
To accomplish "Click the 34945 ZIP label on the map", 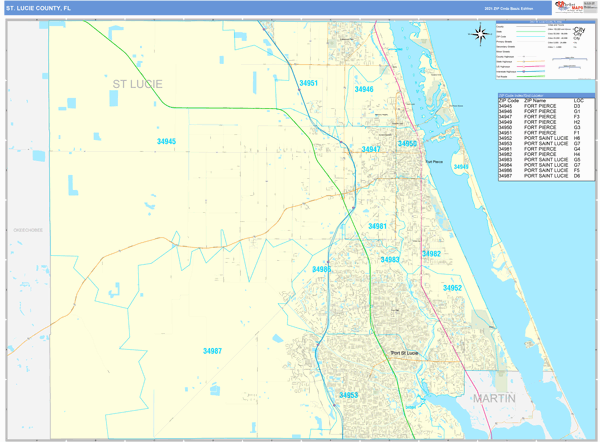I will (166, 142).
